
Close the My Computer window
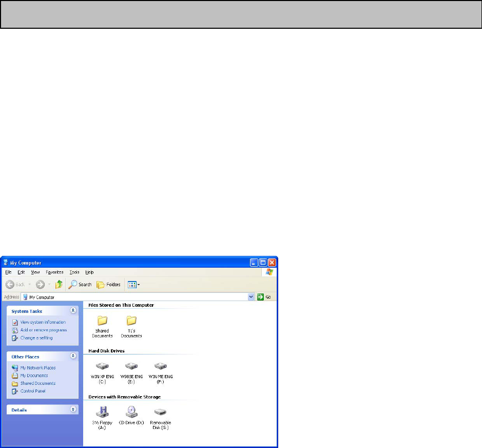272,263
